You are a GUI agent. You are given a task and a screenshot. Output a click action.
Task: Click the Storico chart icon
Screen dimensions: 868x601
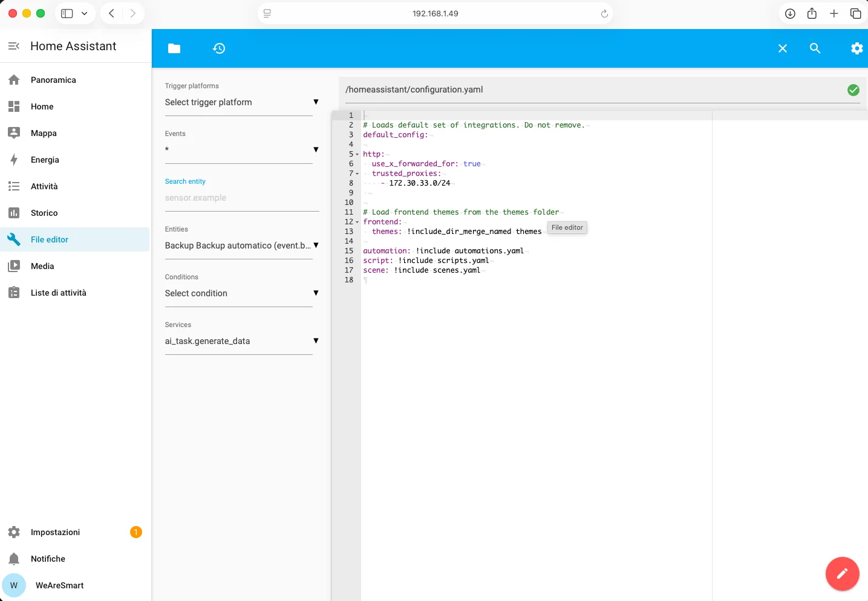click(14, 213)
